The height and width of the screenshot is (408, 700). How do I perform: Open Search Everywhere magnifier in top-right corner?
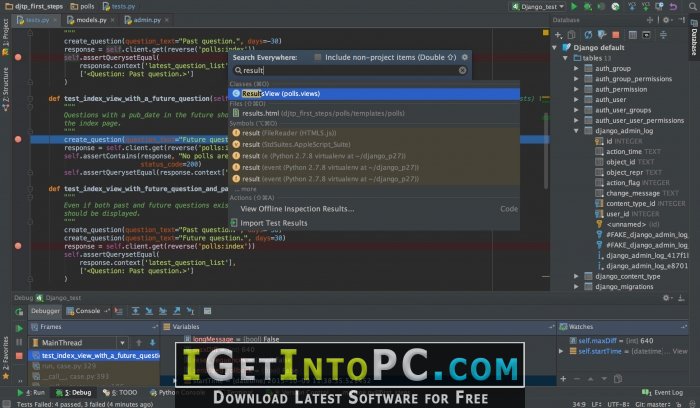pos(693,6)
